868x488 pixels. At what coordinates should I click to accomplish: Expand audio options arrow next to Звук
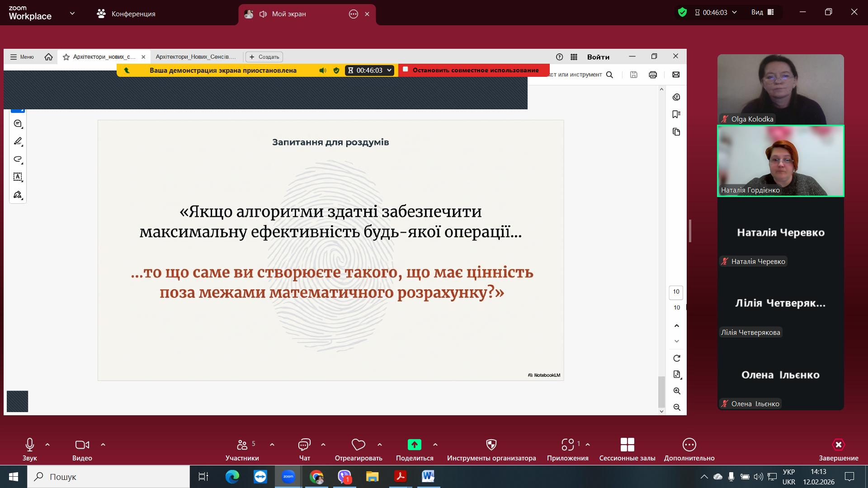[x=47, y=445]
